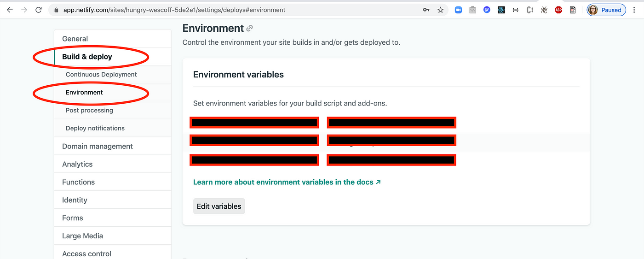644x259 pixels.
Task: Open Identity settings section
Action: (113, 200)
